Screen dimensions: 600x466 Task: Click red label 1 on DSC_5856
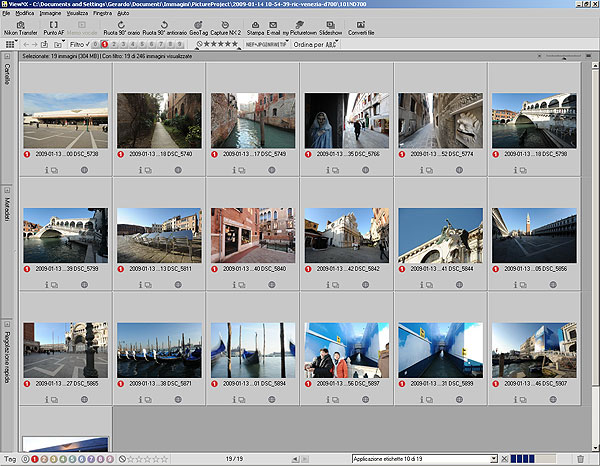tap(496, 269)
